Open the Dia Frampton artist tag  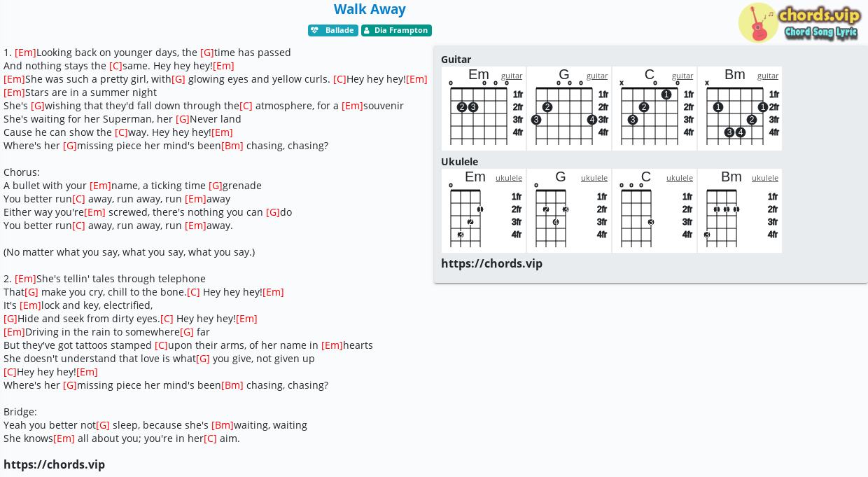point(396,30)
